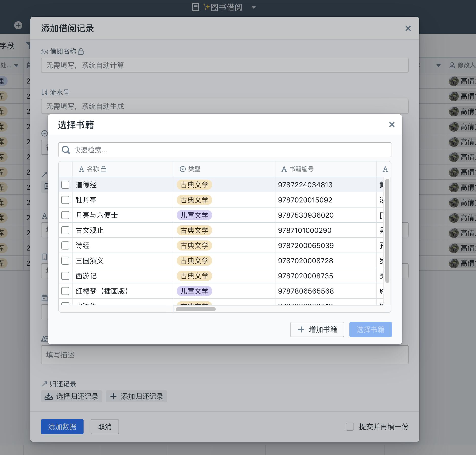Click the 类型 column type icon
This screenshot has width=476, height=455.
[183, 169]
